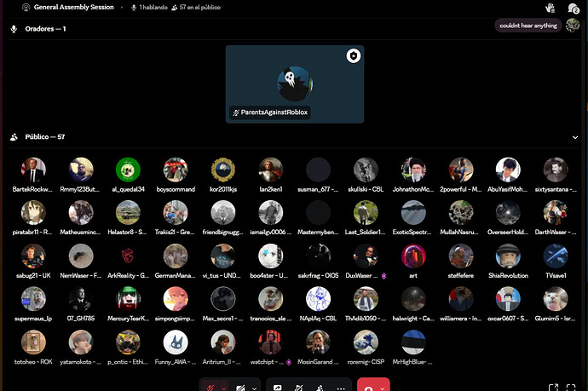Select audience member kor2011kjs
This screenshot has width=588, height=391.
click(x=222, y=175)
